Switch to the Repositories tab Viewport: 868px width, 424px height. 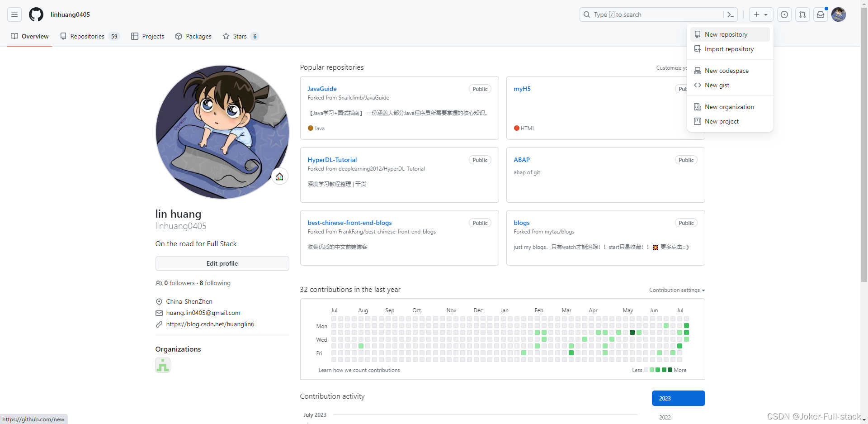point(90,36)
